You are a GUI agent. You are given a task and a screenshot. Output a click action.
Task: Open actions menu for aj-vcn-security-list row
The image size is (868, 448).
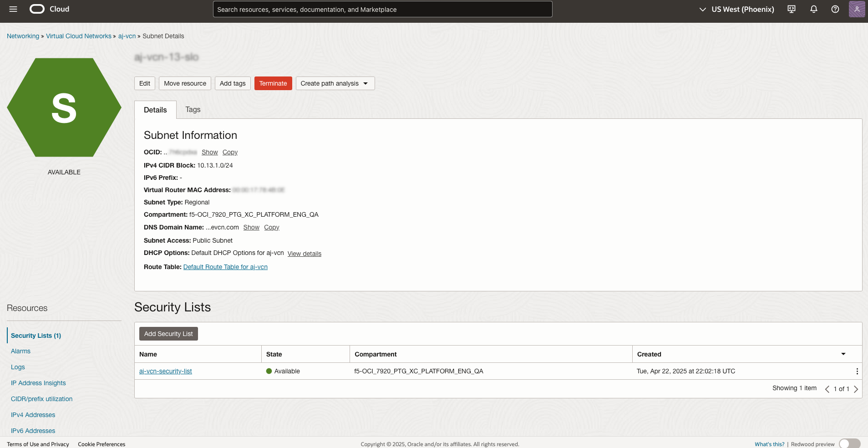[857, 372]
